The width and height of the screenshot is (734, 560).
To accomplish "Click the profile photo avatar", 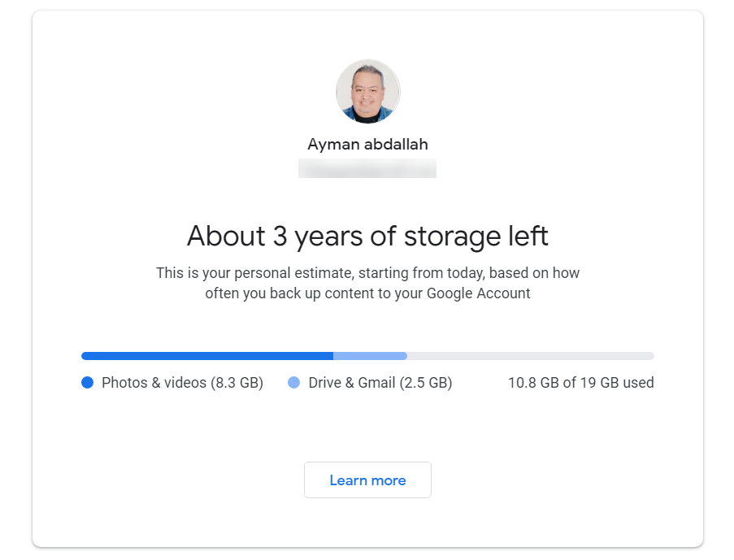I will [367, 91].
